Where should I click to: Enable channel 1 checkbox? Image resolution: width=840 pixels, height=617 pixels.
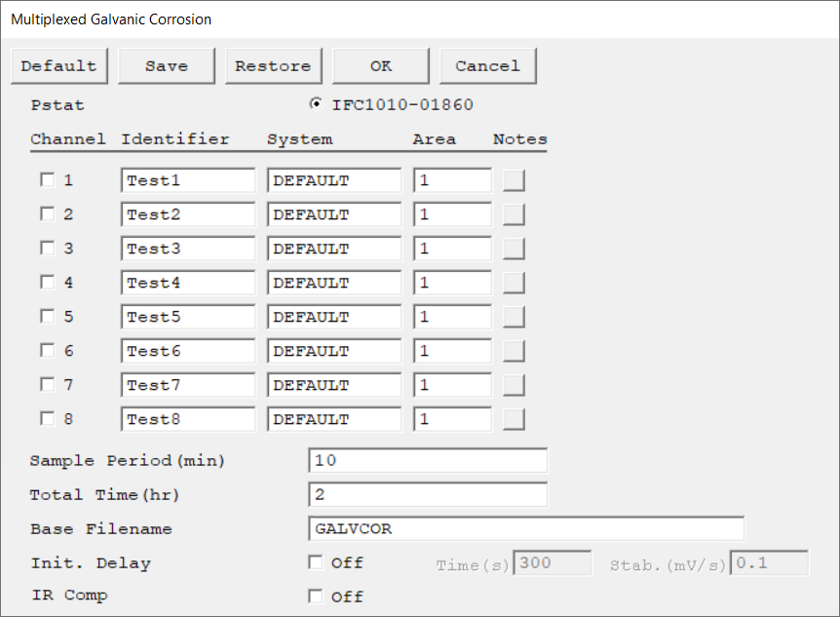(x=47, y=180)
